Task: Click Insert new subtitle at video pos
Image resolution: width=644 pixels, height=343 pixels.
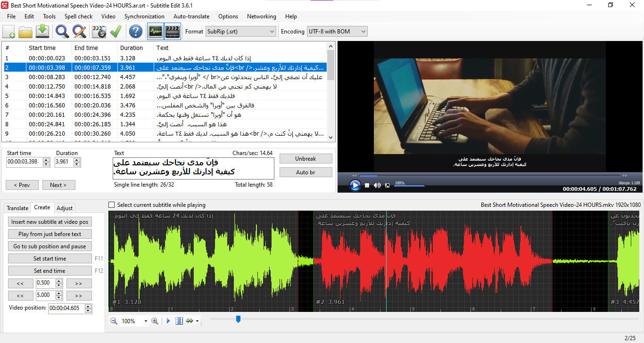Action: (50, 221)
